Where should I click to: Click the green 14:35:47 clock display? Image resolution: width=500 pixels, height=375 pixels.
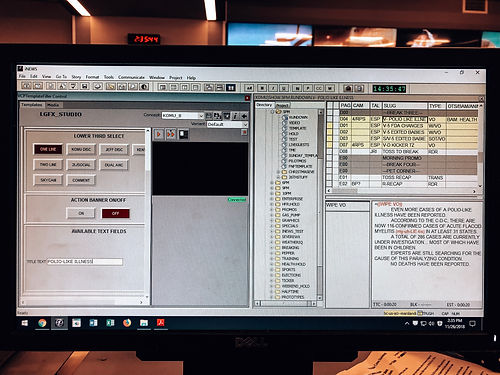(389, 89)
